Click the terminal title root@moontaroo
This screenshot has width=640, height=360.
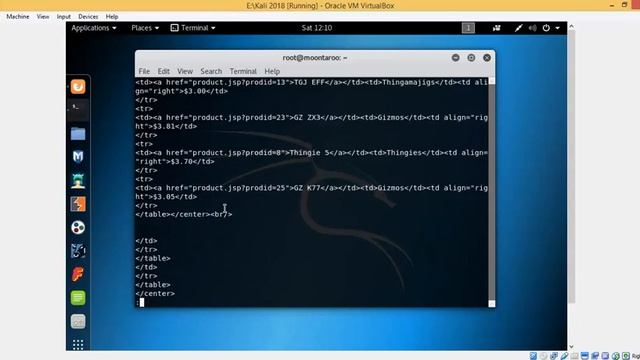tap(315, 58)
